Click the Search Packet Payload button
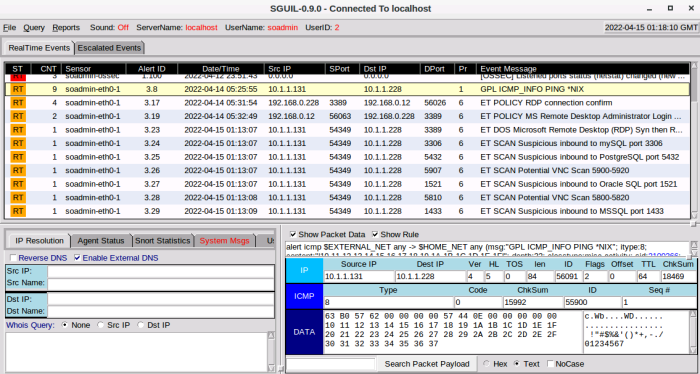This screenshot has height=374, width=700. point(427,364)
